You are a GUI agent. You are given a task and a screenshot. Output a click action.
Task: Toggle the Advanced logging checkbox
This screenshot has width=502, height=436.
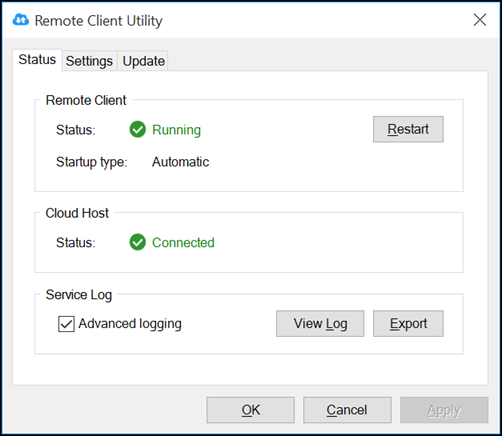pos(66,324)
